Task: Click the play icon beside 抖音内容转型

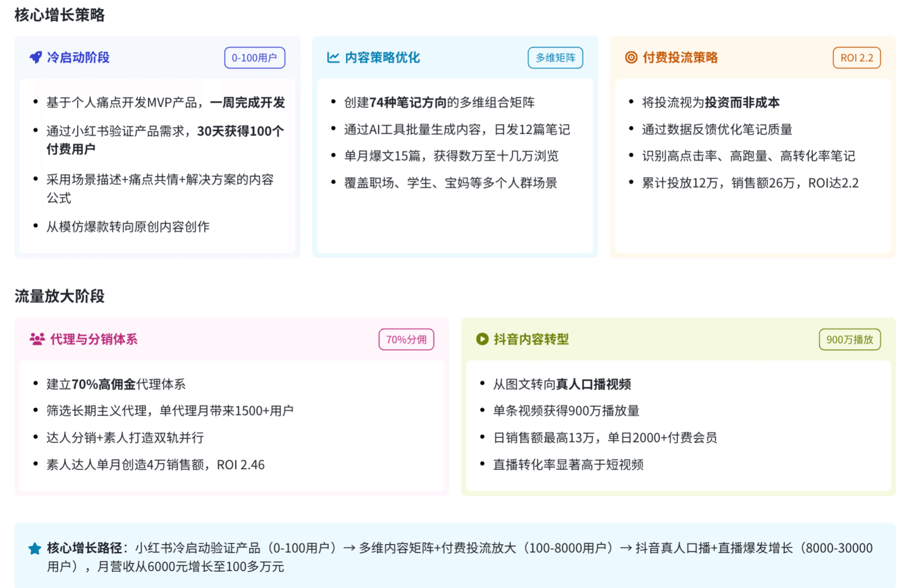Action: (x=482, y=339)
